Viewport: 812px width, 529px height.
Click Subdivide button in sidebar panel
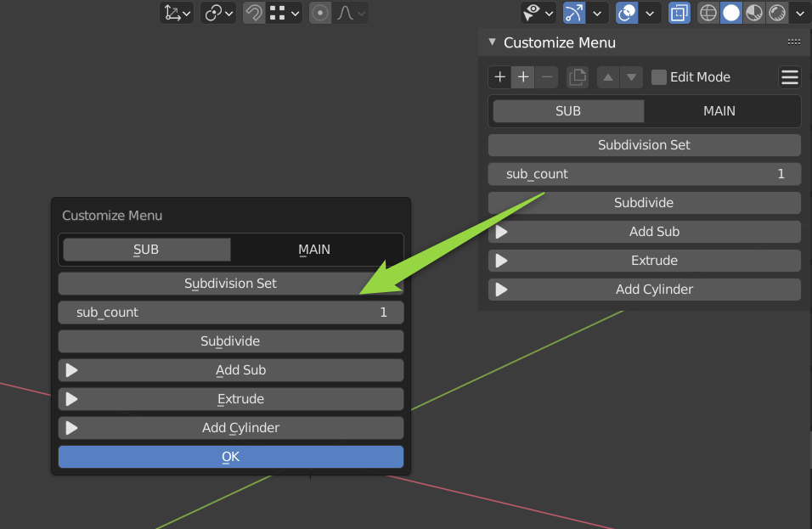tap(644, 202)
